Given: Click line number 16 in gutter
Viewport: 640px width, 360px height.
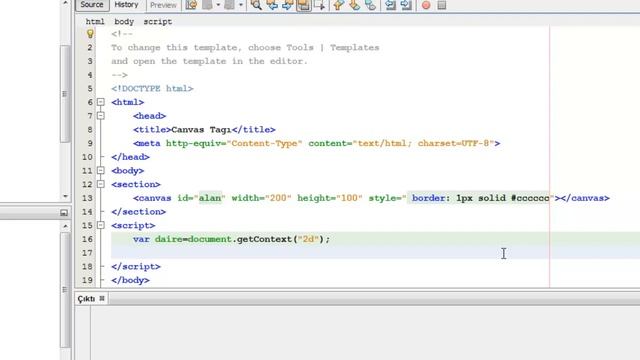Looking at the screenshot, I should point(87,239).
